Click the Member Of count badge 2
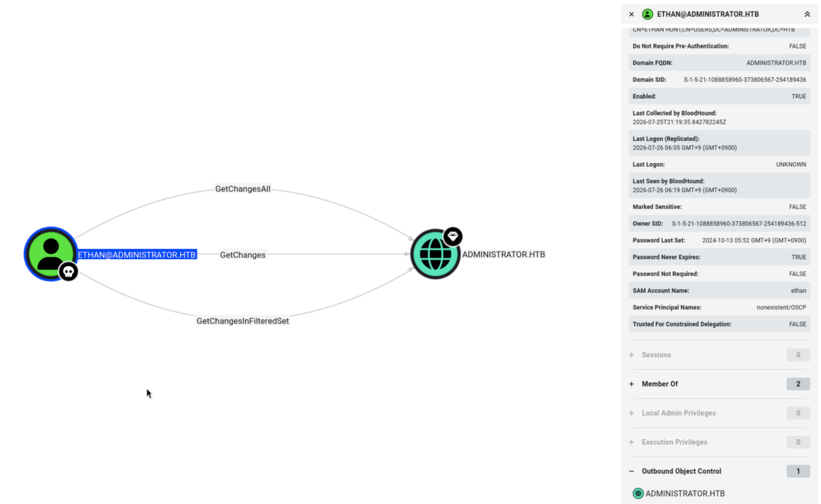 (798, 384)
